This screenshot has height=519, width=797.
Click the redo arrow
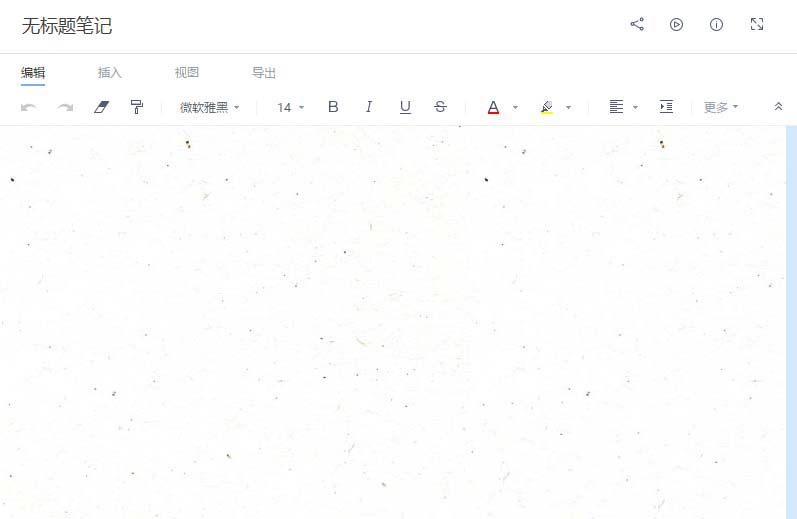65,107
